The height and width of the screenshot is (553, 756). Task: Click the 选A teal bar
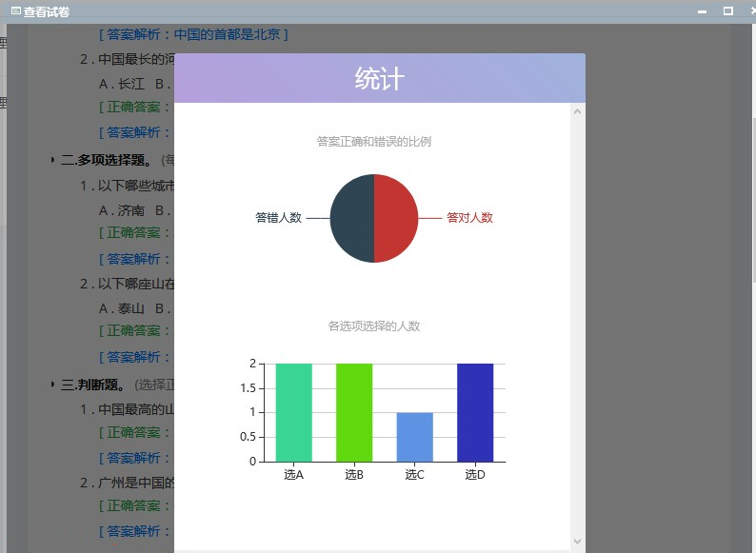point(293,413)
